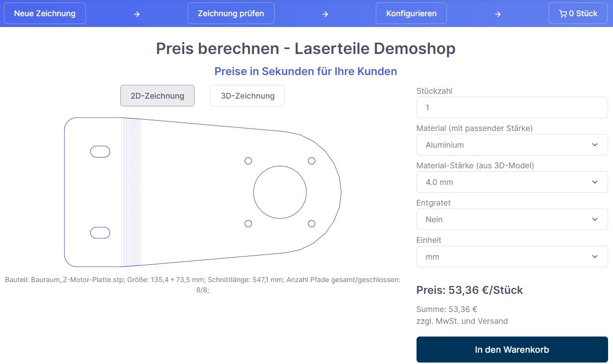The image size is (613, 364).
Task: Click the shopping cart icon
Action: [x=563, y=14]
